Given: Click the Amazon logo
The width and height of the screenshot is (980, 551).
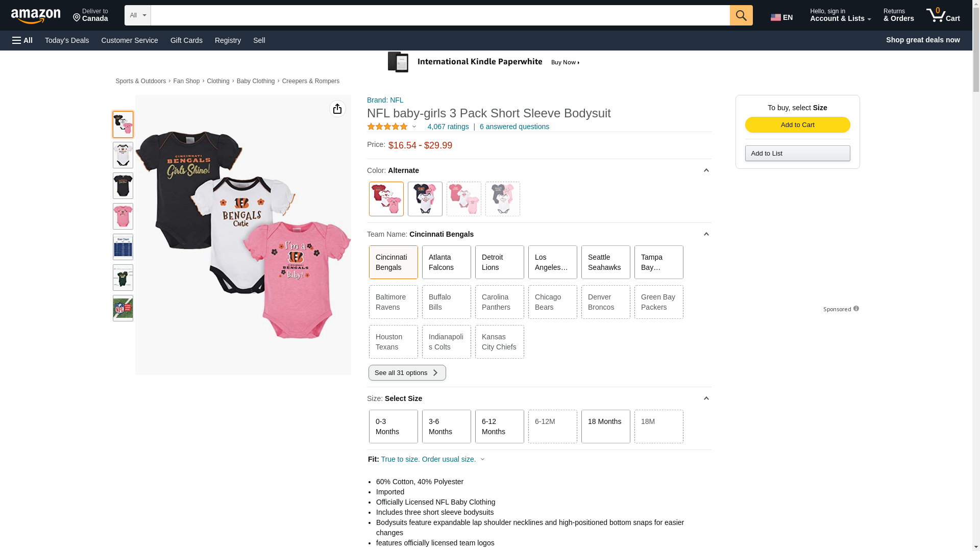Looking at the screenshot, I should tap(36, 16).
